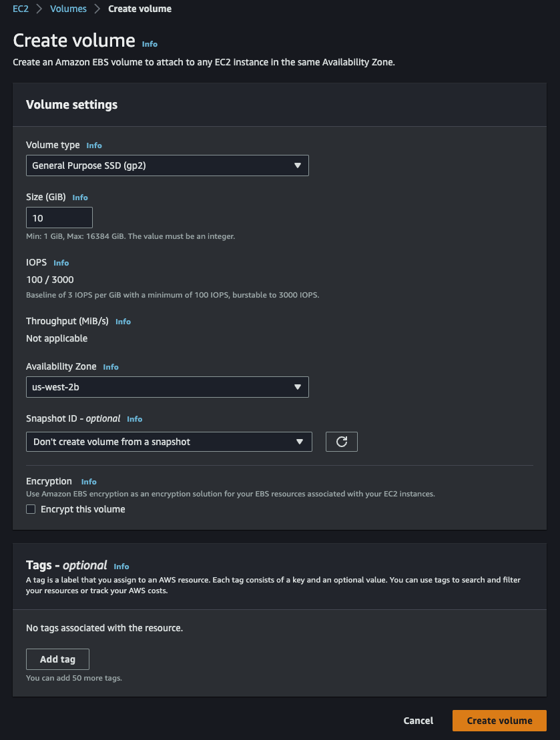This screenshot has height=740, width=560.
Task: Click Info next to Throughput (MiB/s)
Action: point(123,322)
